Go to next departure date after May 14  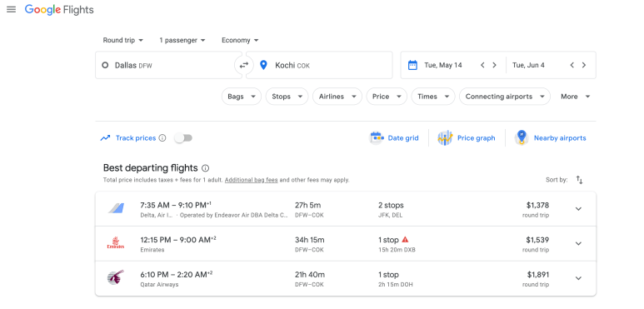[x=495, y=65]
